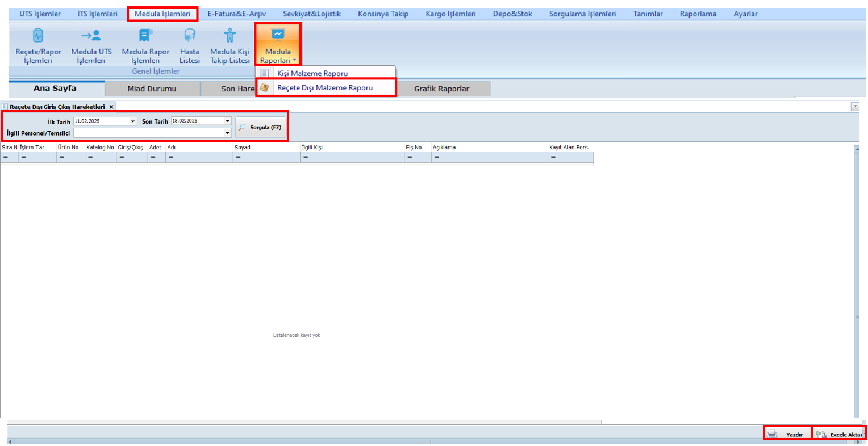
Task: Click the horizontal scrollbar below the grid
Action: point(304,422)
